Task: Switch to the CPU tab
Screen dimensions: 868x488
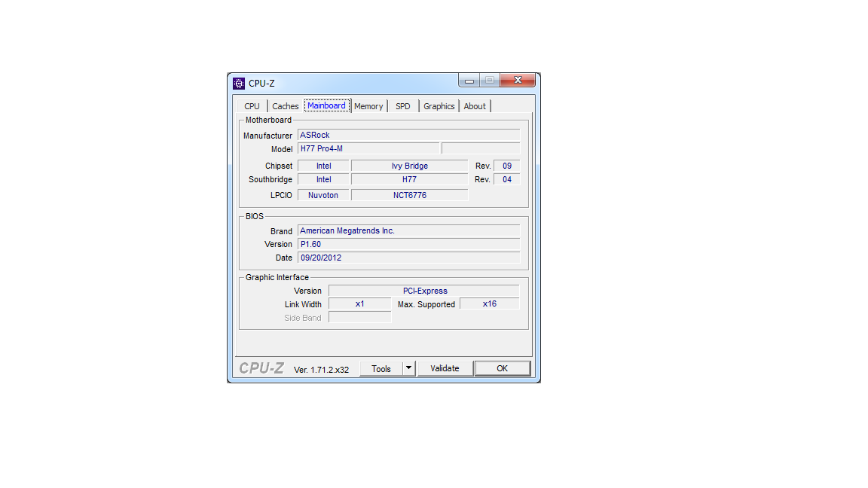Action: [252, 106]
